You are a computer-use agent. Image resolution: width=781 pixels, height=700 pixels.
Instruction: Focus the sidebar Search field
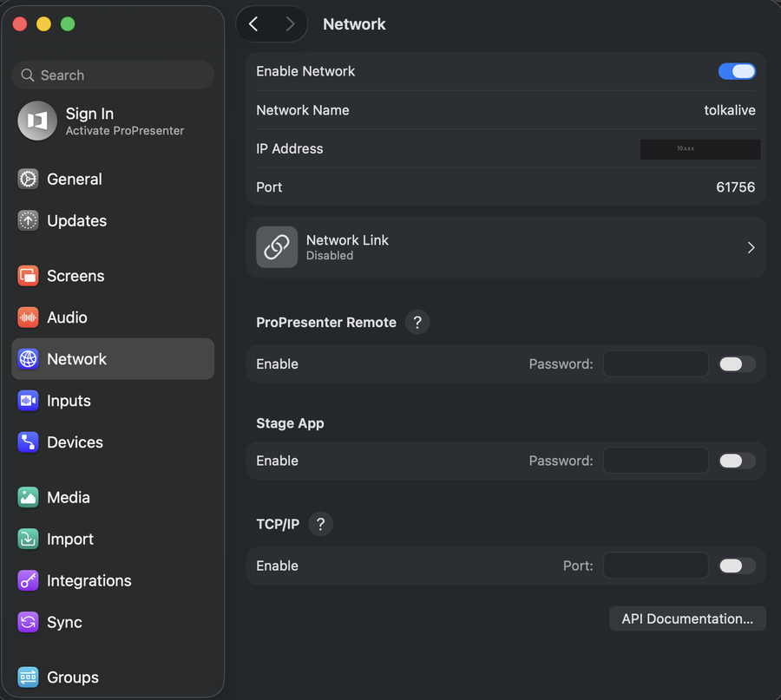(x=113, y=75)
